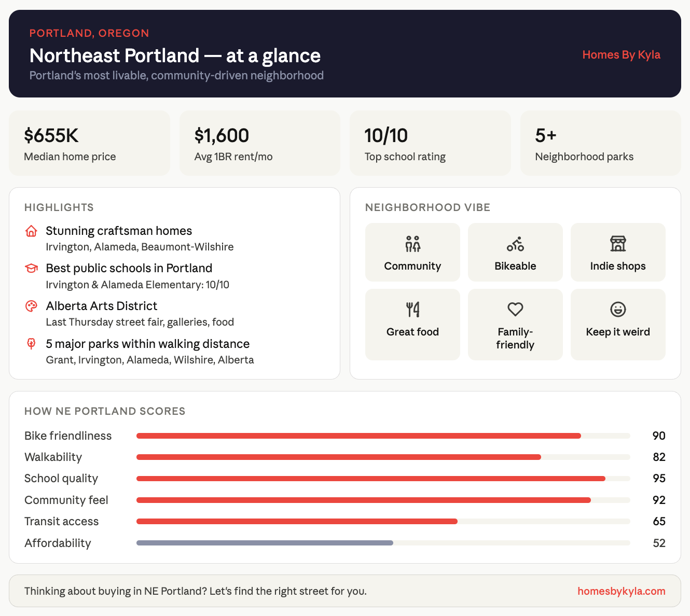The image size is (690, 616).
Task: Select the Community people icon
Action: pyautogui.click(x=413, y=244)
